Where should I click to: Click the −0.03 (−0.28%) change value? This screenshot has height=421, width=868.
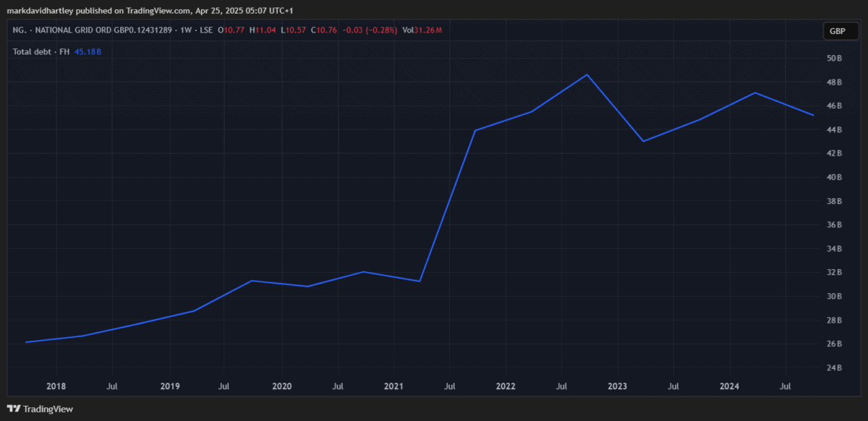tap(369, 30)
